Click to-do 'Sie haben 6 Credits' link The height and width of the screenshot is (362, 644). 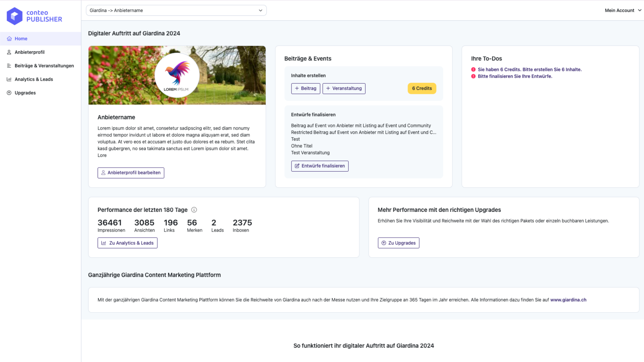click(x=530, y=69)
